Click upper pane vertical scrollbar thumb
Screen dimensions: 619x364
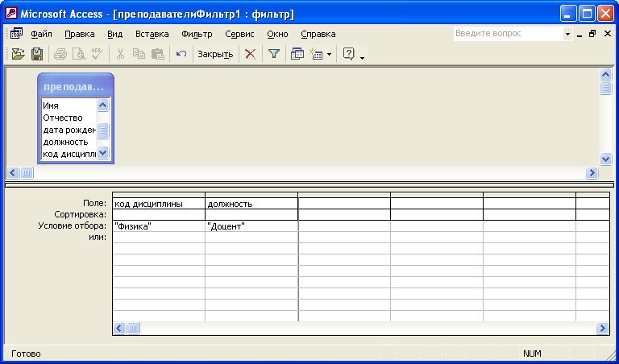point(605,88)
